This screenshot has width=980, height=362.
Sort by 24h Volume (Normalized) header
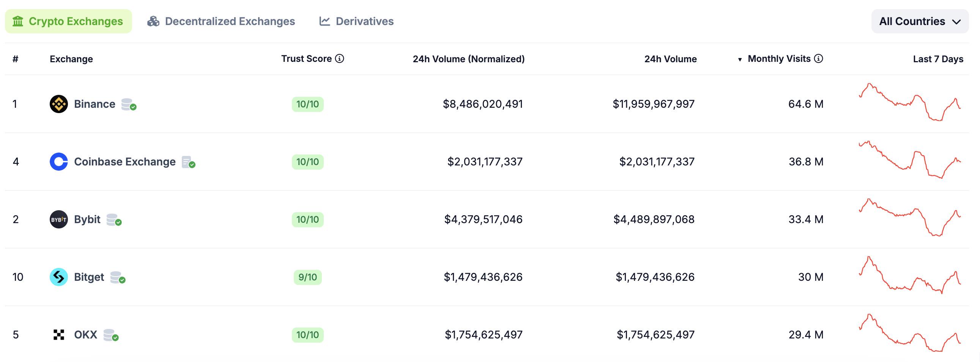point(468,59)
